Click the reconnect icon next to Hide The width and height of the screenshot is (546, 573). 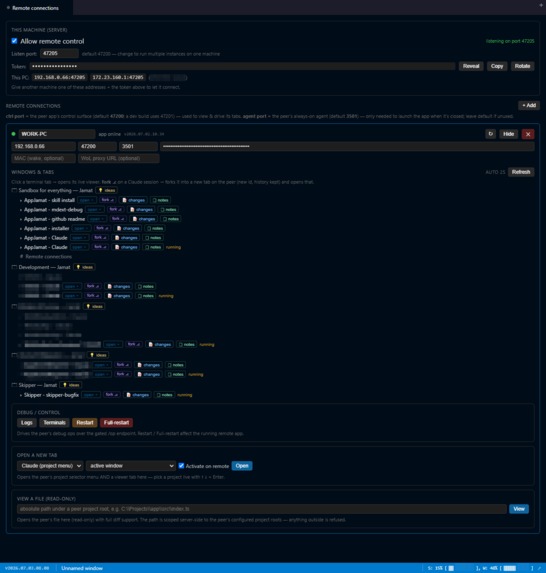490,134
